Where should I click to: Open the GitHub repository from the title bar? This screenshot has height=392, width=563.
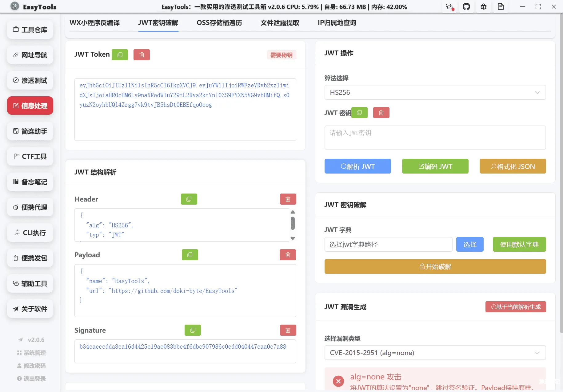point(466,6)
